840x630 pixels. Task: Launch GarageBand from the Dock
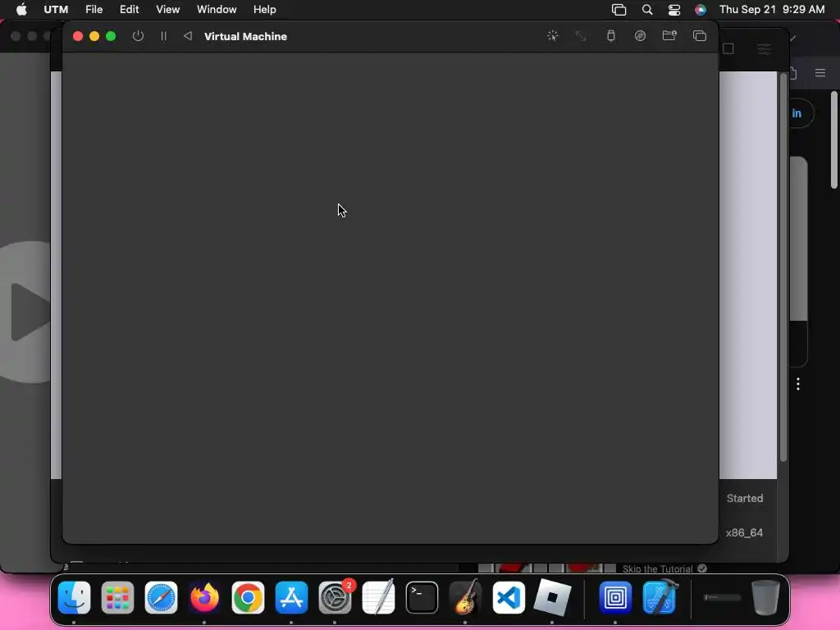(x=465, y=597)
